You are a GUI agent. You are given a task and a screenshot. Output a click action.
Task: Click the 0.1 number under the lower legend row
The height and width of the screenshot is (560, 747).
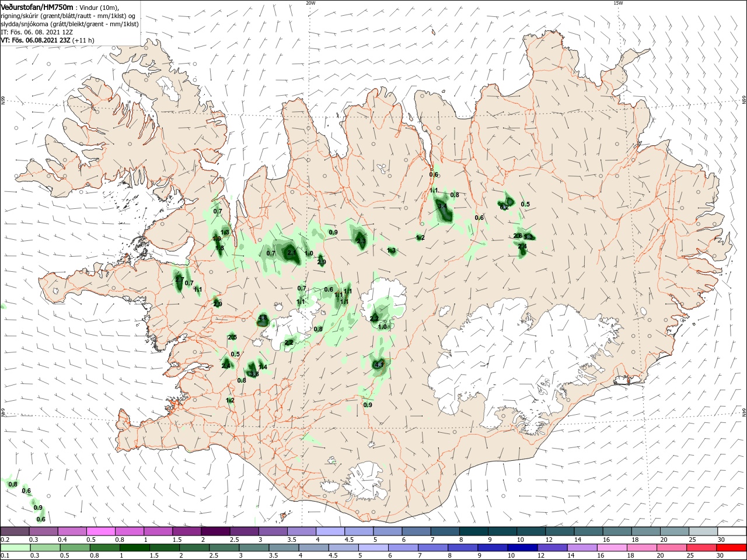click(5, 556)
